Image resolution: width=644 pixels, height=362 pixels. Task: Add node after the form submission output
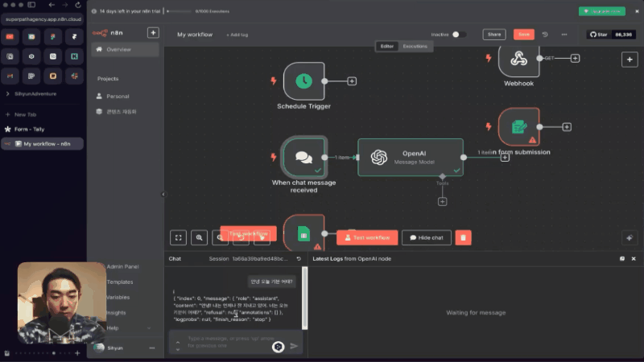[x=567, y=127]
